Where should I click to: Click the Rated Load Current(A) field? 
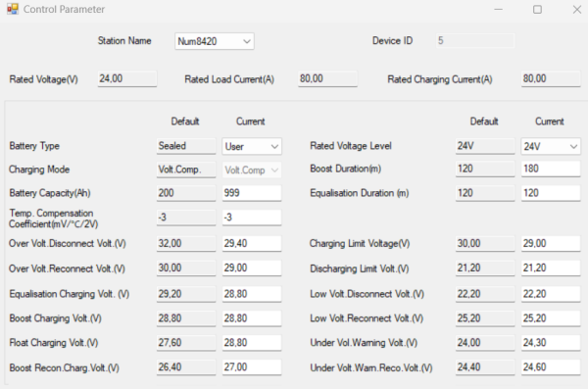(327, 78)
